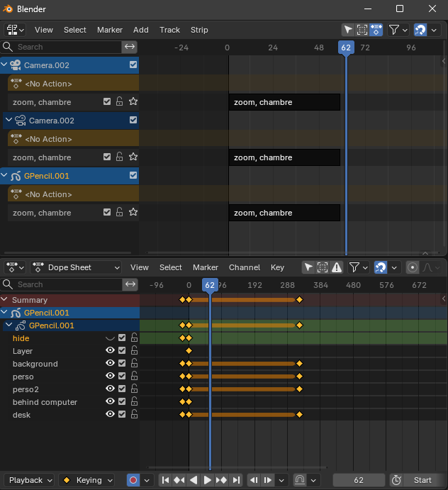Jump to the next keyframe
Viewport: 448px width, 490px height.
(221, 480)
